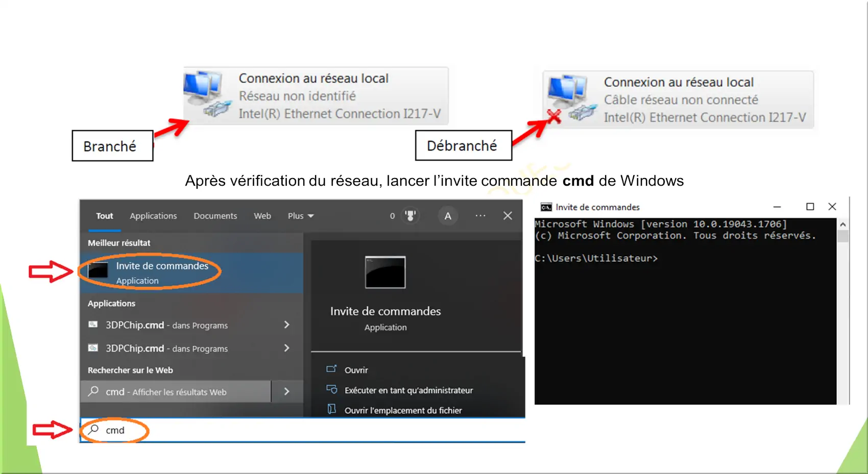The width and height of the screenshot is (868, 474).
Task: Click the cmd window title bar icon
Action: pos(546,207)
